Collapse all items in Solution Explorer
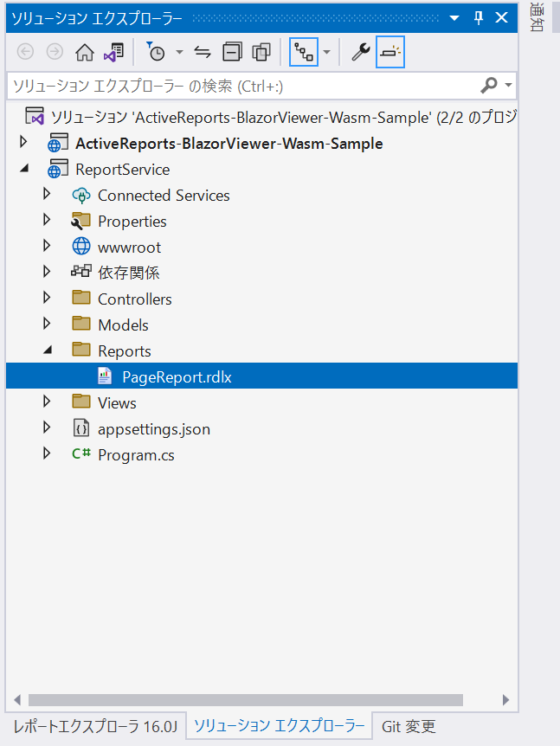The image size is (560, 746). pyautogui.click(x=232, y=51)
